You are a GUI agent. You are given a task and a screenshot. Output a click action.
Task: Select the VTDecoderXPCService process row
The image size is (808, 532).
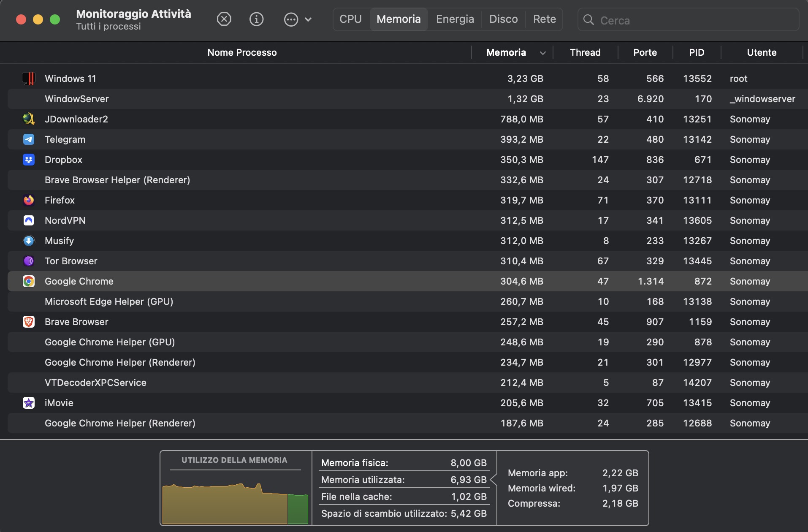408,383
